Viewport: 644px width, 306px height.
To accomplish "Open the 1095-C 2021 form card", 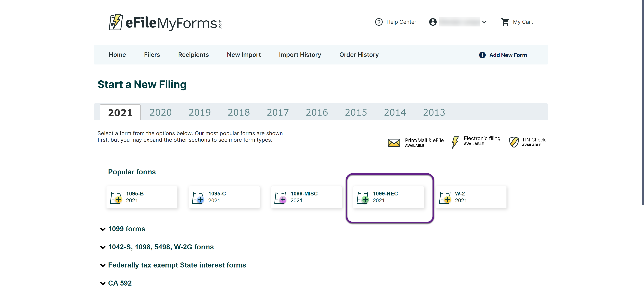I will tap(224, 197).
